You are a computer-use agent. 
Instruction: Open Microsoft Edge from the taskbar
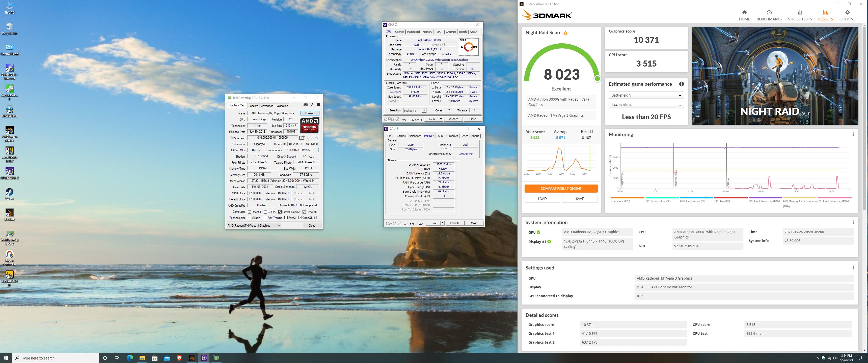tap(130, 358)
